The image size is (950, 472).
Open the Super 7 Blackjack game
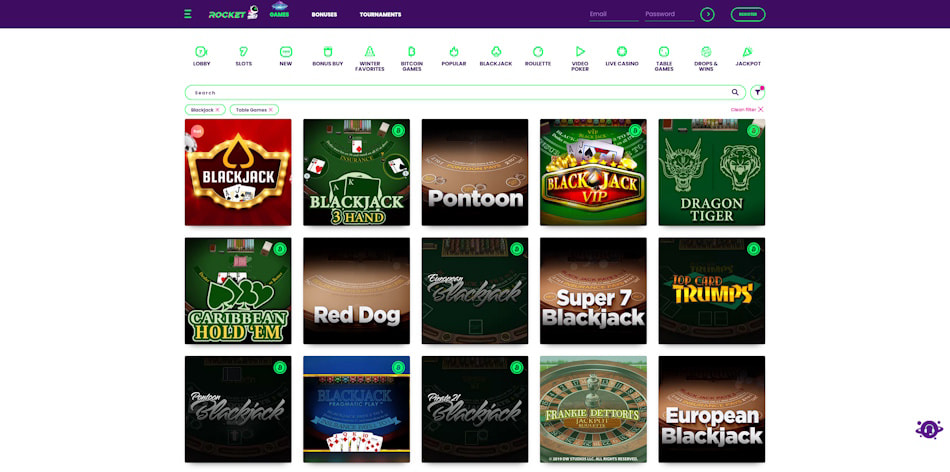(593, 291)
